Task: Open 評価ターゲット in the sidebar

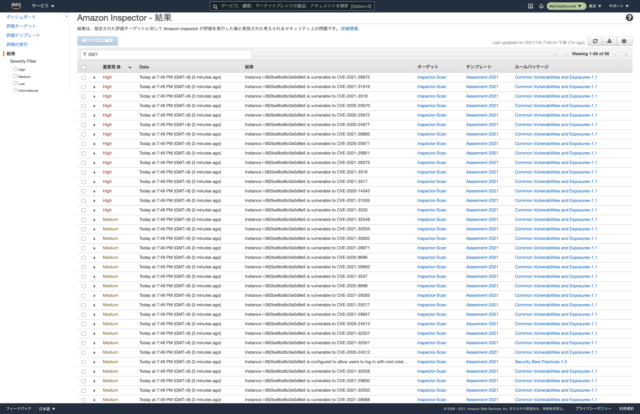Action: point(21,26)
